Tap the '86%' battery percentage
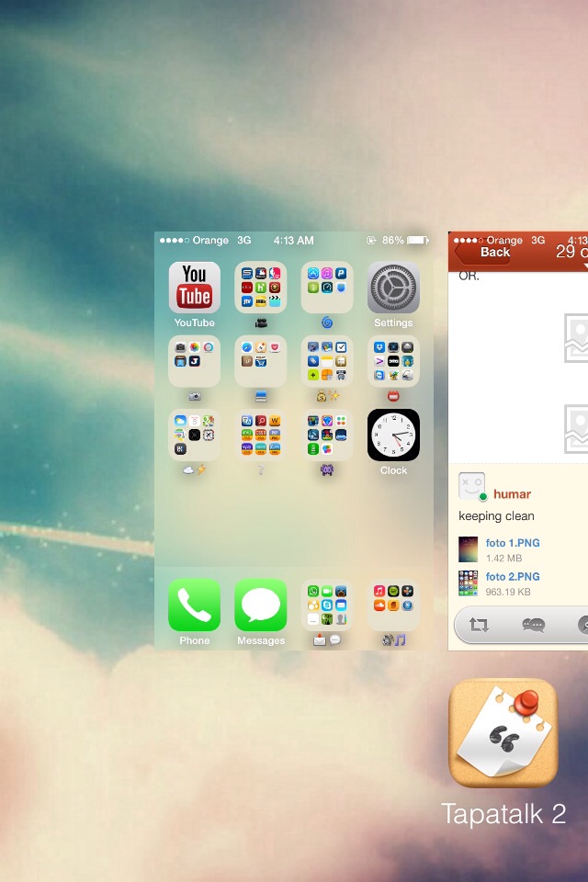The image size is (588, 882). pos(392,240)
